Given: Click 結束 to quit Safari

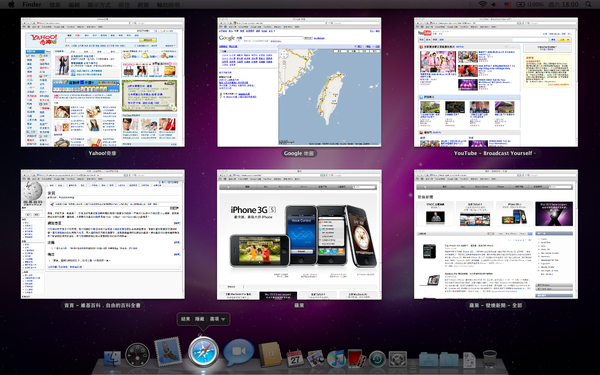Looking at the screenshot, I should click(x=186, y=319).
